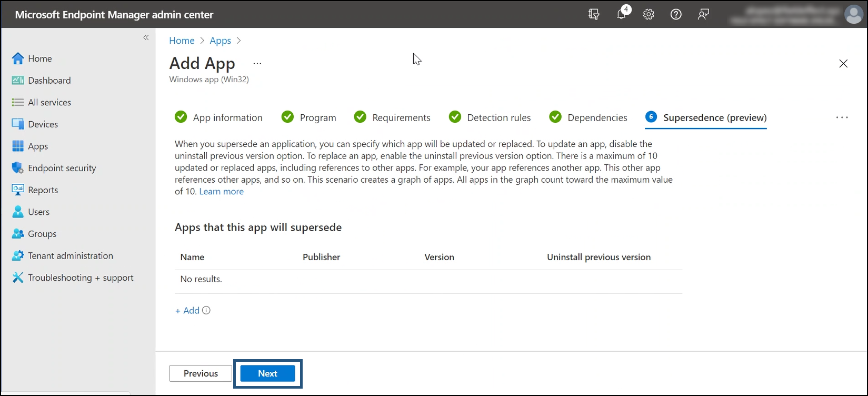Image resolution: width=868 pixels, height=396 pixels.
Task: Click the info icon beside Add
Action: 206,310
